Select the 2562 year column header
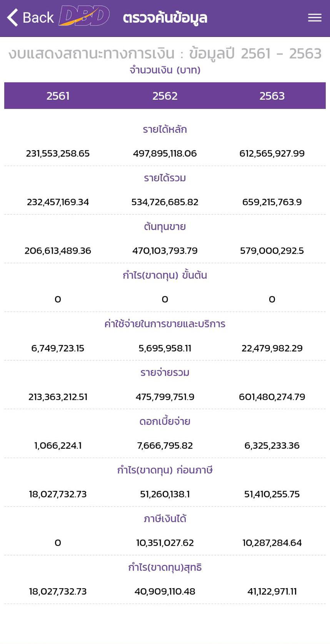Screen dimensions: 330x644 [x=165, y=96]
